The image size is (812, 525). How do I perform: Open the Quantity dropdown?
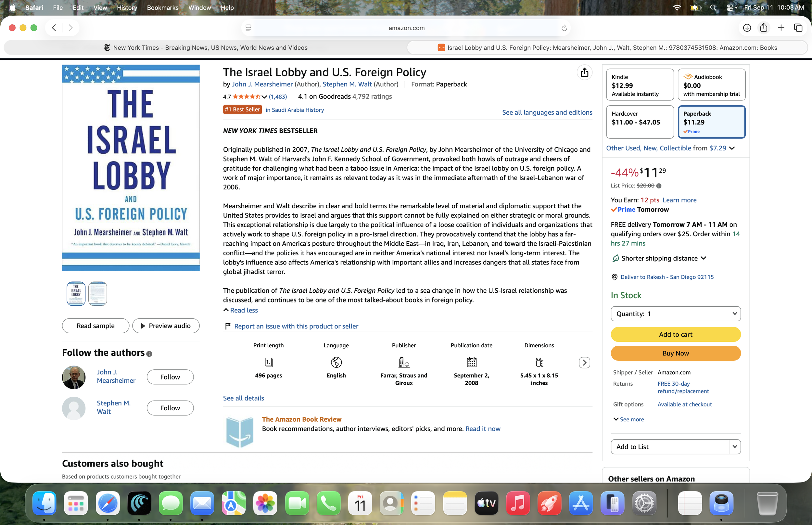click(675, 314)
